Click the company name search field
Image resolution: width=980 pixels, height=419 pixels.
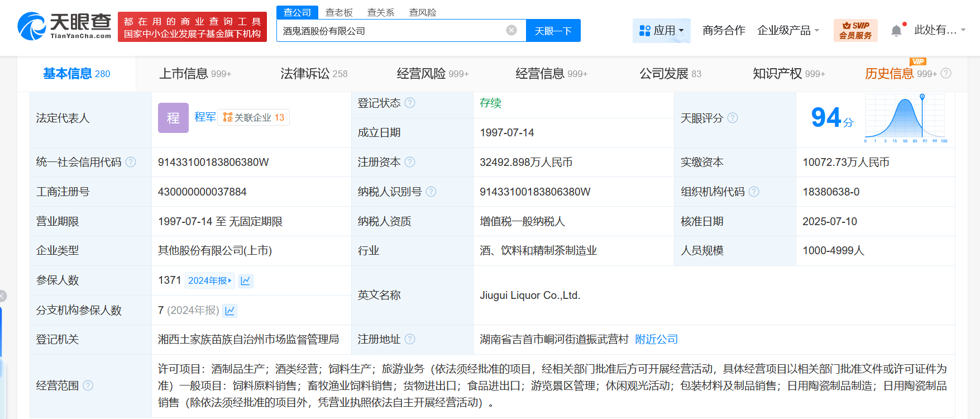(x=391, y=31)
